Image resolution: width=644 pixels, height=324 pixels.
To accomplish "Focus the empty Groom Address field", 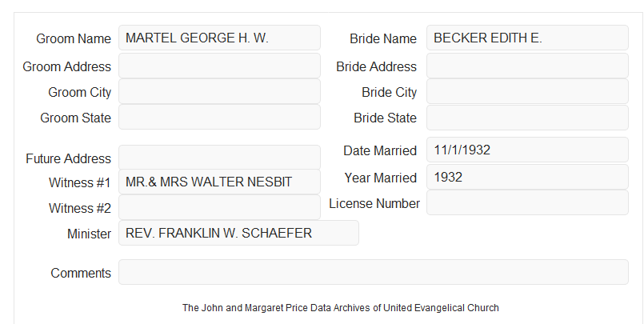I will pyautogui.click(x=219, y=66).
